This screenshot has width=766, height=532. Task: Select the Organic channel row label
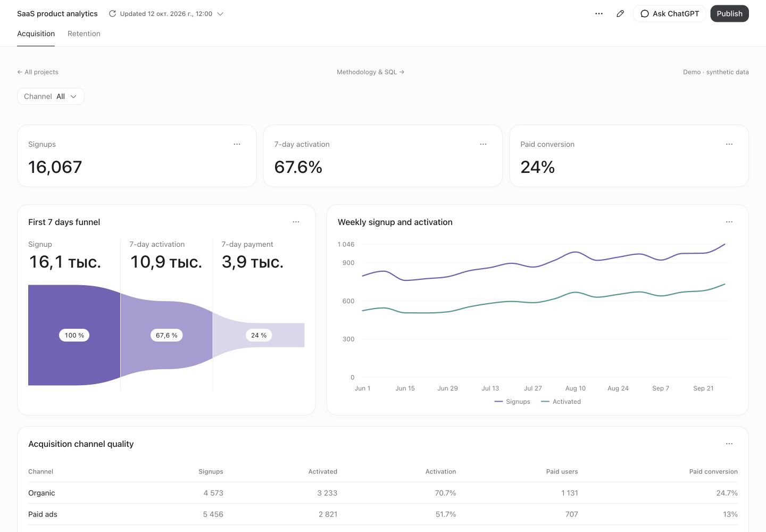point(41,493)
